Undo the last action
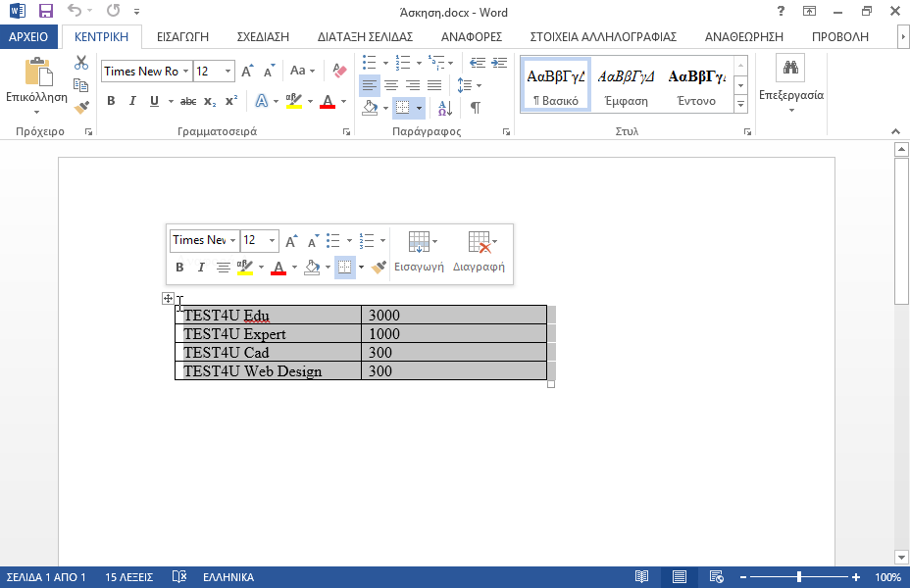This screenshot has width=910, height=588. (75, 10)
